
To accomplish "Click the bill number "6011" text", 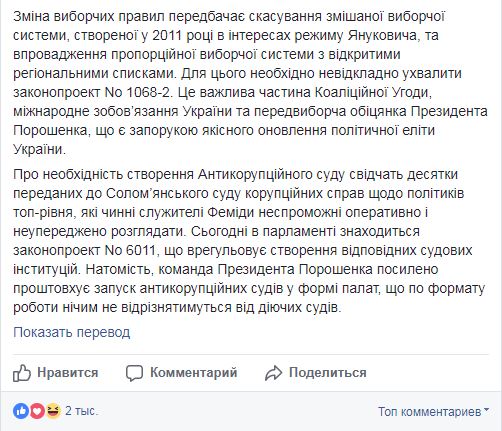I will pyautogui.click(x=141, y=250).
